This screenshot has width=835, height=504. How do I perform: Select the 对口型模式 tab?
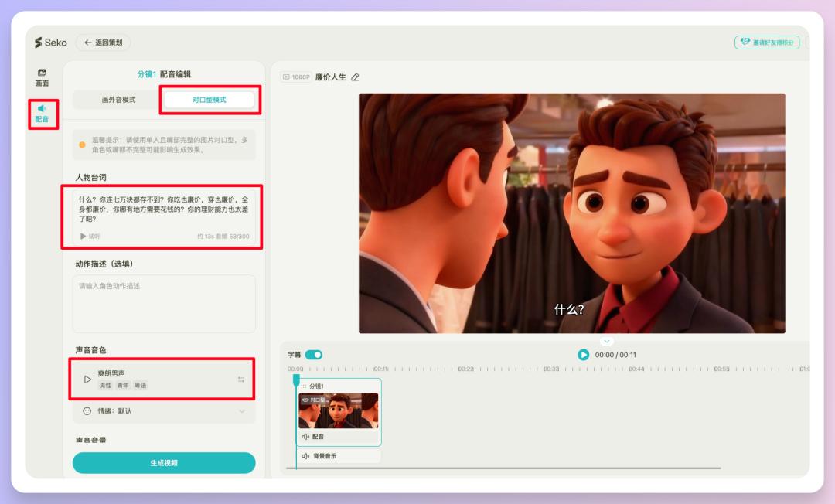point(210,100)
